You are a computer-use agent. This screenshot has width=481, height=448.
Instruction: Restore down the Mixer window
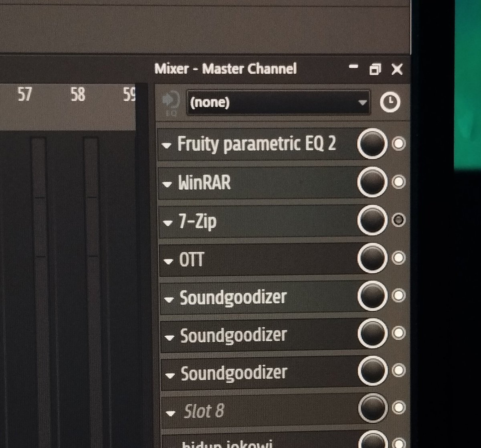click(374, 69)
